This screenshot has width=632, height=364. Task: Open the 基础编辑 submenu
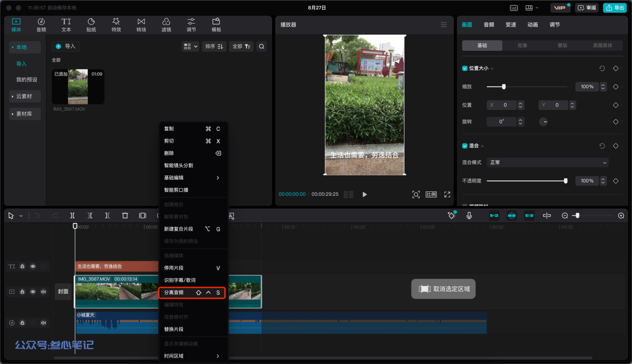click(x=193, y=178)
